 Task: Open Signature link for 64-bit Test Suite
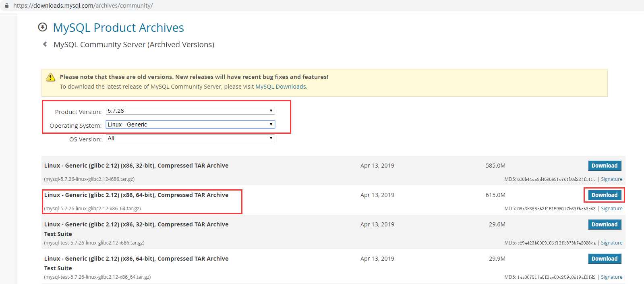pos(611,277)
